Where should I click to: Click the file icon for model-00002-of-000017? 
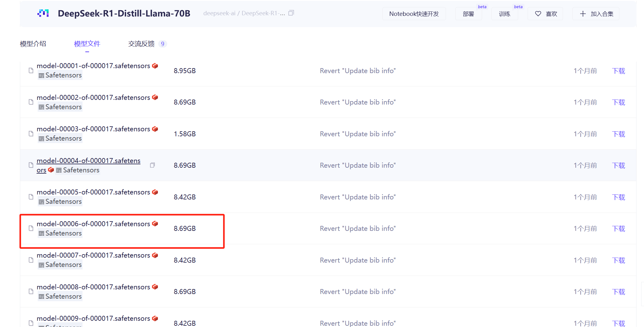click(x=31, y=102)
